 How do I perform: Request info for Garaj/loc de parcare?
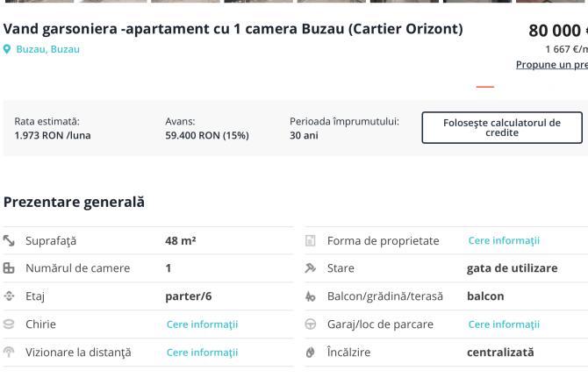tap(504, 324)
